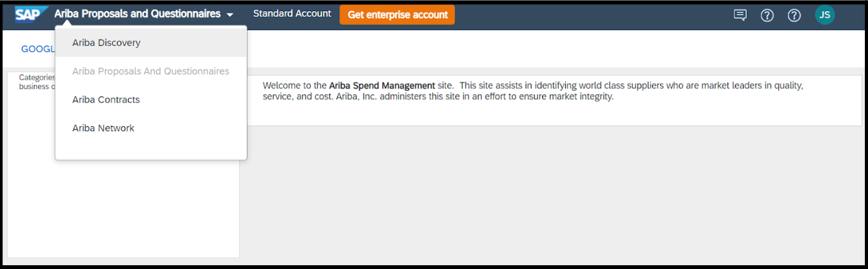Collapse the app switcher dropdown arrow
The height and width of the screenshot is (269, 868).
tap(230, 15)
